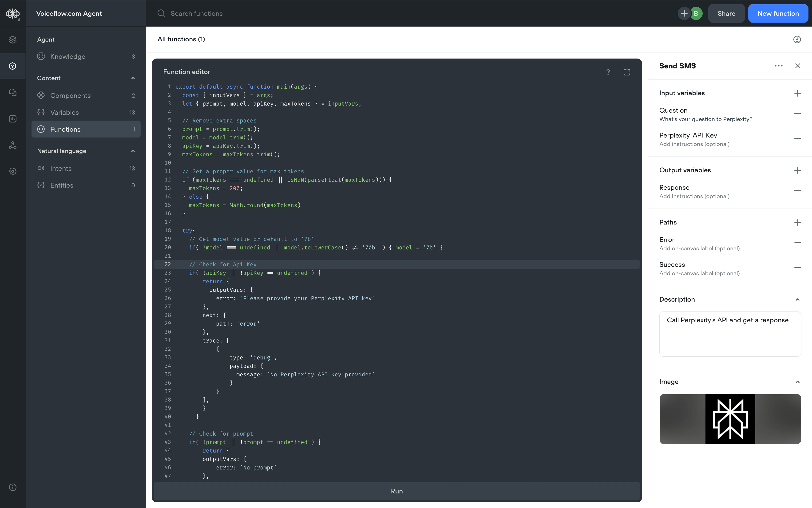
Task: Select Intents in the sidebar
Action: click(x=61, y=168)
